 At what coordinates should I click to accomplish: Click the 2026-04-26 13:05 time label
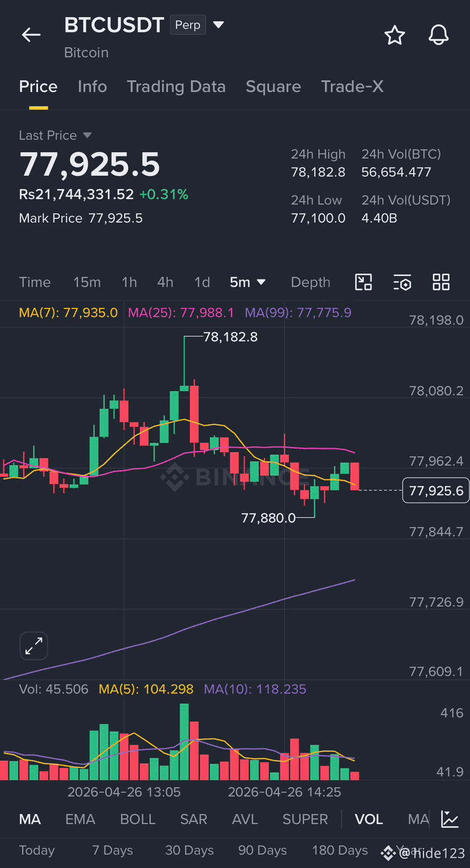click(x=124, y=792)
